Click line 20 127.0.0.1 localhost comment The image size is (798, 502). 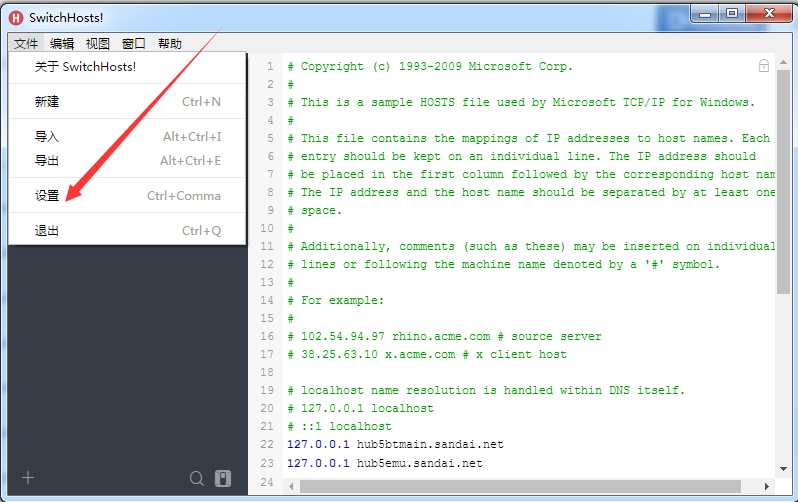click(360, 408)
